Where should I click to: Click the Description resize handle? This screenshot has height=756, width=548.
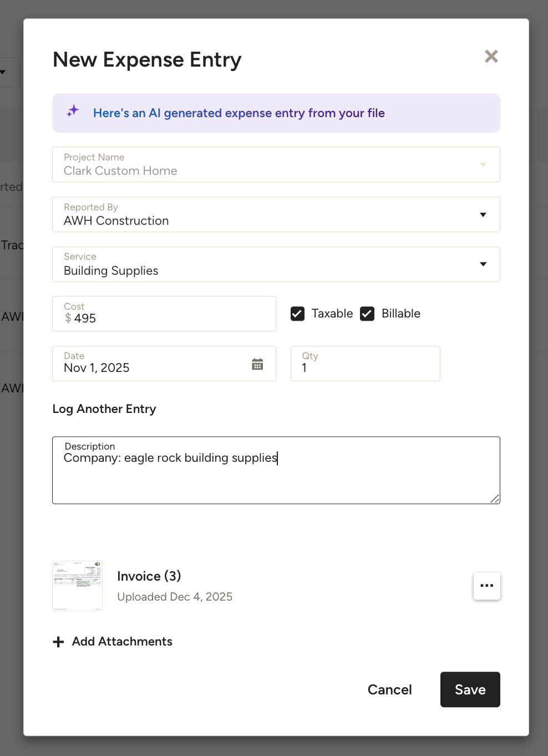pos(495,499)
